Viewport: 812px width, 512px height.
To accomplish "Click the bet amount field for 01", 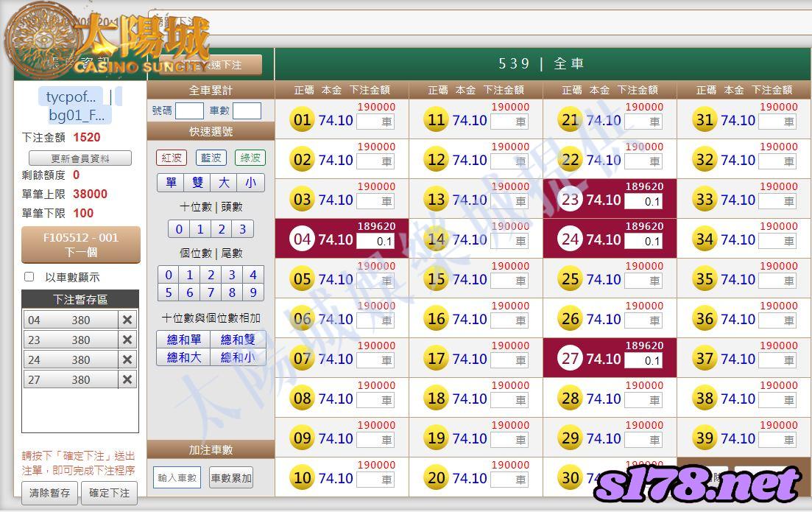I will coord(375,122).
